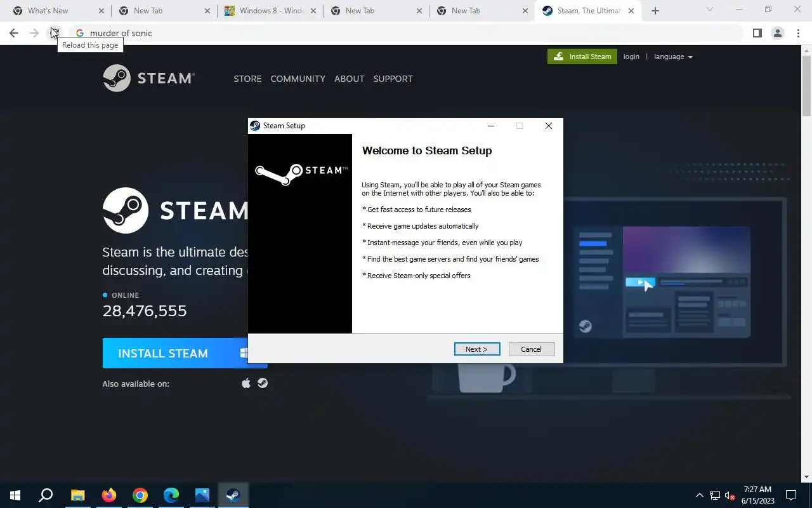Open the STORE menu on Steam site
Screen dimensions: 812x508
247,79
